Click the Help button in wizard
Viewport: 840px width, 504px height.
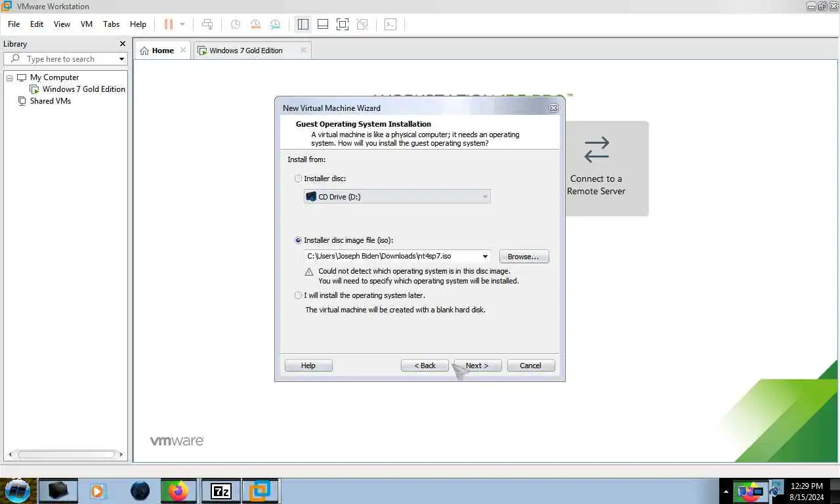(308, 366)
